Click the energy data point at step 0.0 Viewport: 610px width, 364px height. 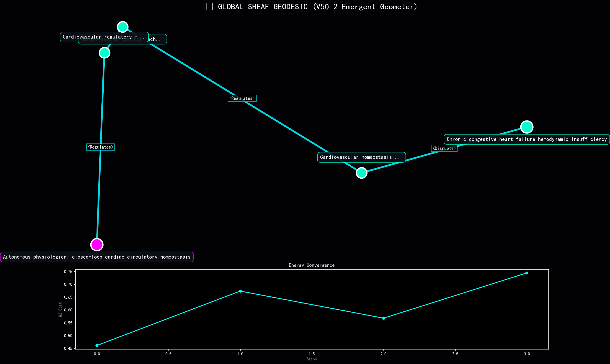pos(97,345)
